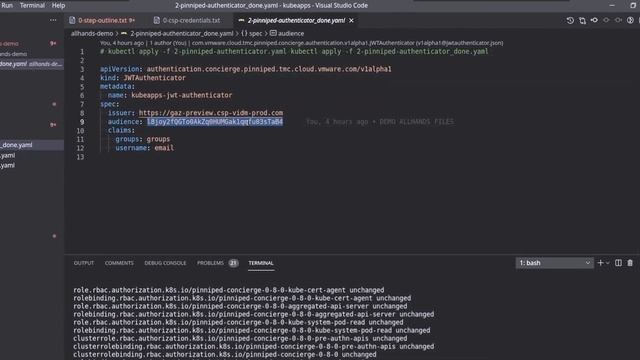640x360 pixels.
Task: Open the Terminal menu
Action: point(32,5)
